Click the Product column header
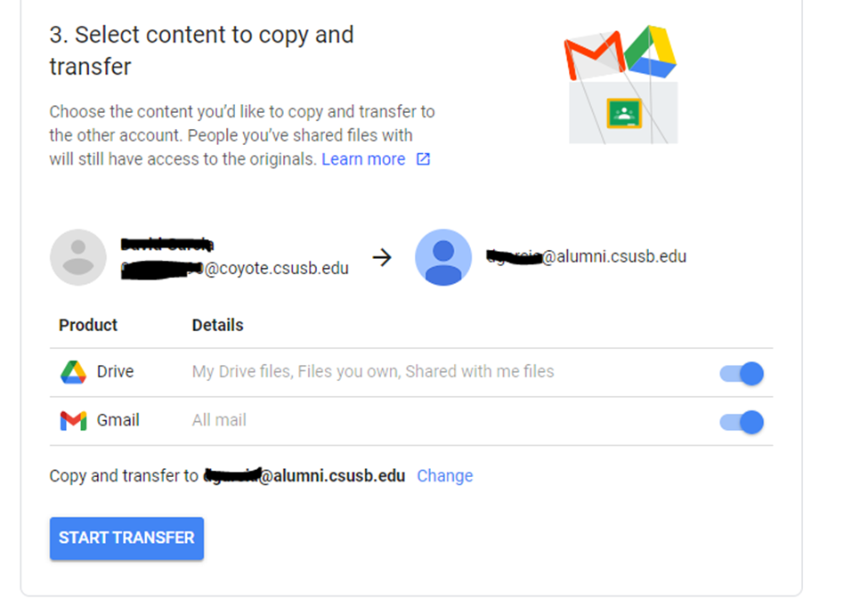This screenshot has height=599, width=868. point(88,325)
